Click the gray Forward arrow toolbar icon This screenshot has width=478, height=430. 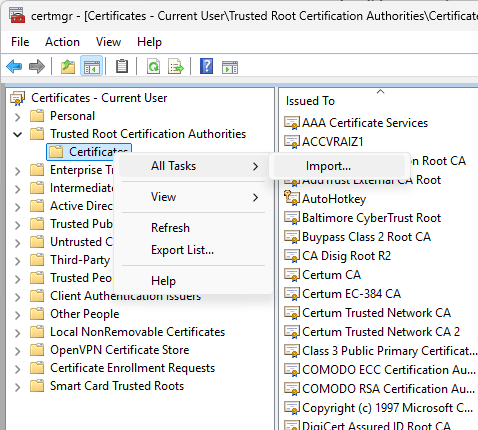pos(37,67)
